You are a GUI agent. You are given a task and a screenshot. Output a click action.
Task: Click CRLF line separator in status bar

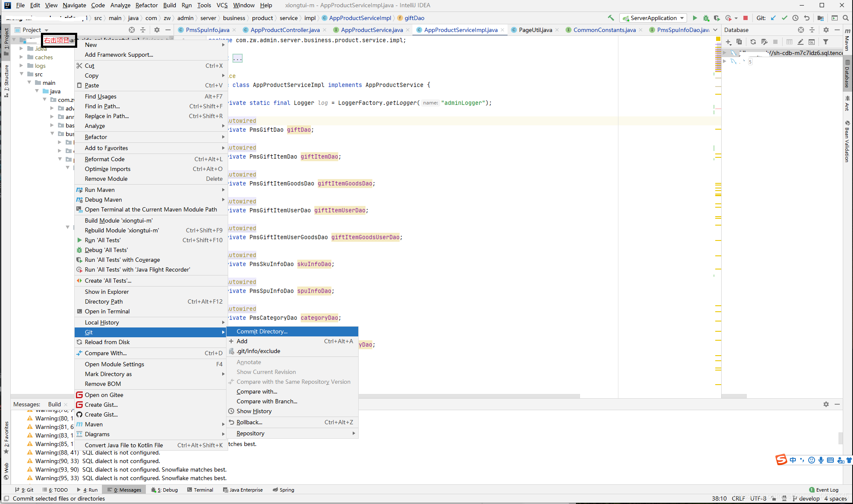(739, 498)
